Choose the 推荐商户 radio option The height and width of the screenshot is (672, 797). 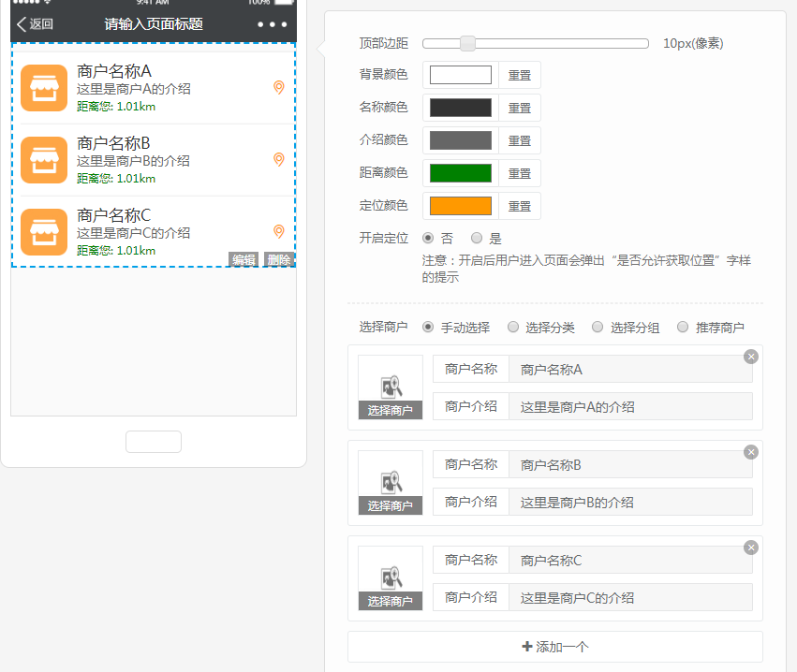682,328
